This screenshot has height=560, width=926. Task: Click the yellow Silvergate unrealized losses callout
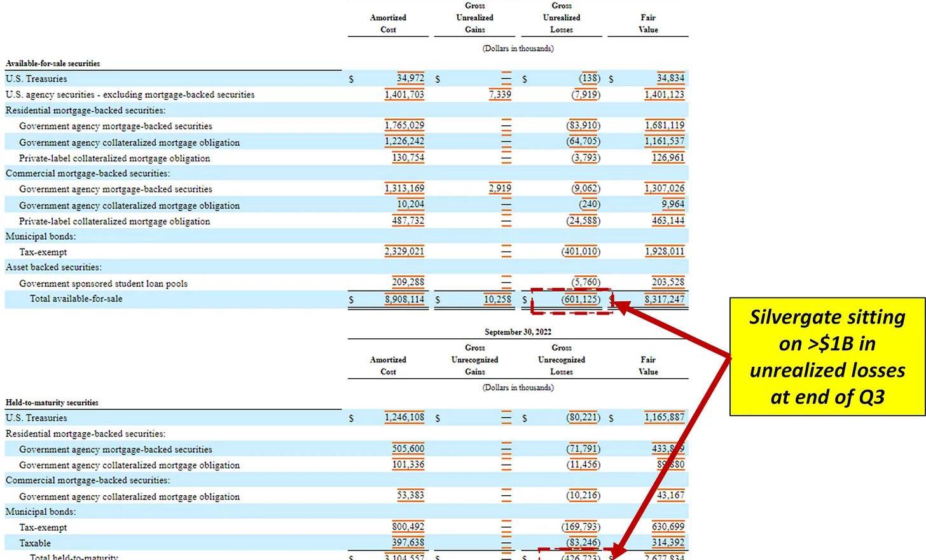(827, 357)
